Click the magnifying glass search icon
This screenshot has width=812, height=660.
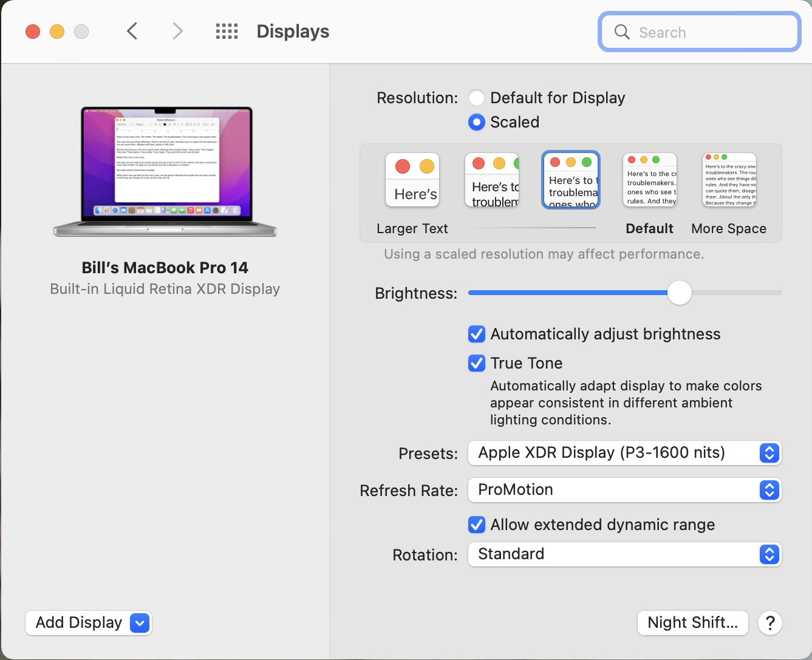[x=622, y=32]
